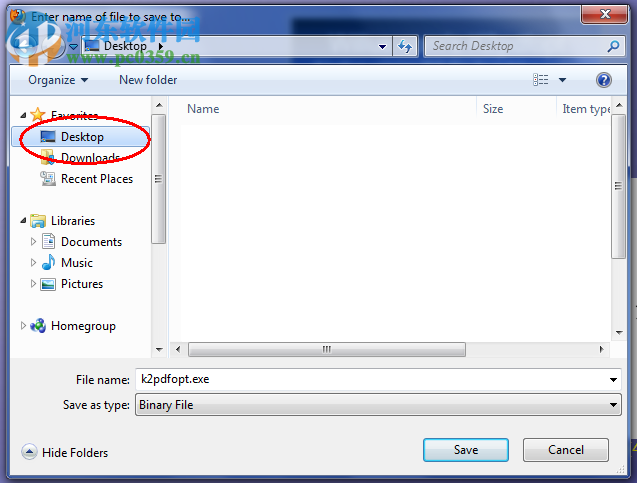Image resolution: width=637 pixels, height=483 pixels.
Task: Expand the Documents library node
Action: [33, 242]
